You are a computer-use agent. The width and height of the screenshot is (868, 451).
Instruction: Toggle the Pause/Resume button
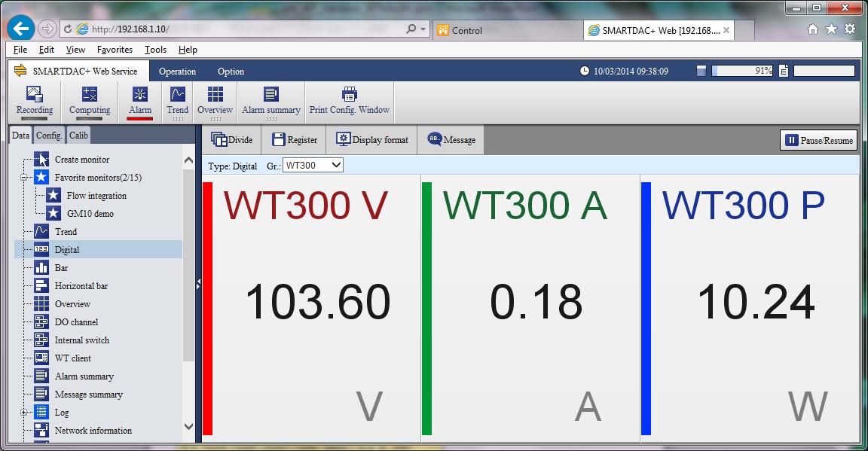pos(819,140)
